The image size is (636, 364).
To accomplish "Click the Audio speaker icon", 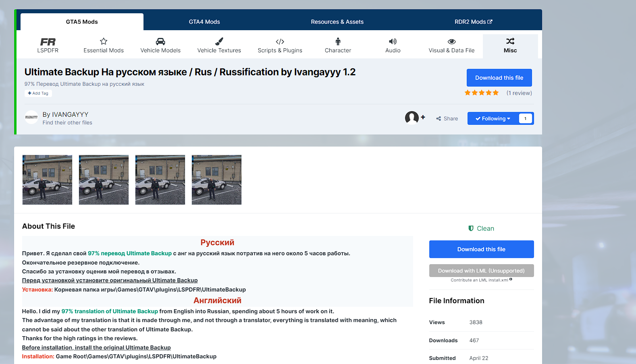I will 393,41.
